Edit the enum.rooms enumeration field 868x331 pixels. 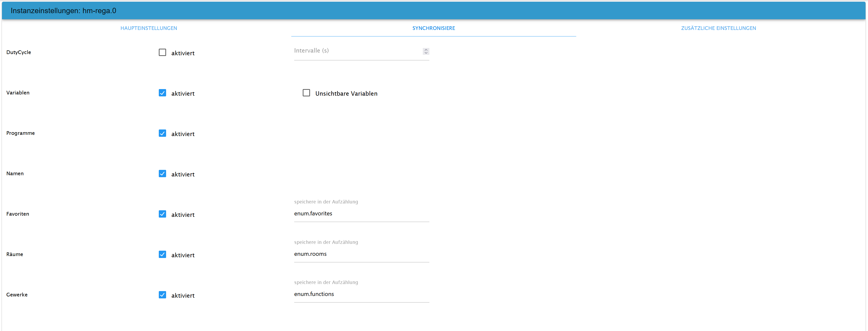click(361, 254)
